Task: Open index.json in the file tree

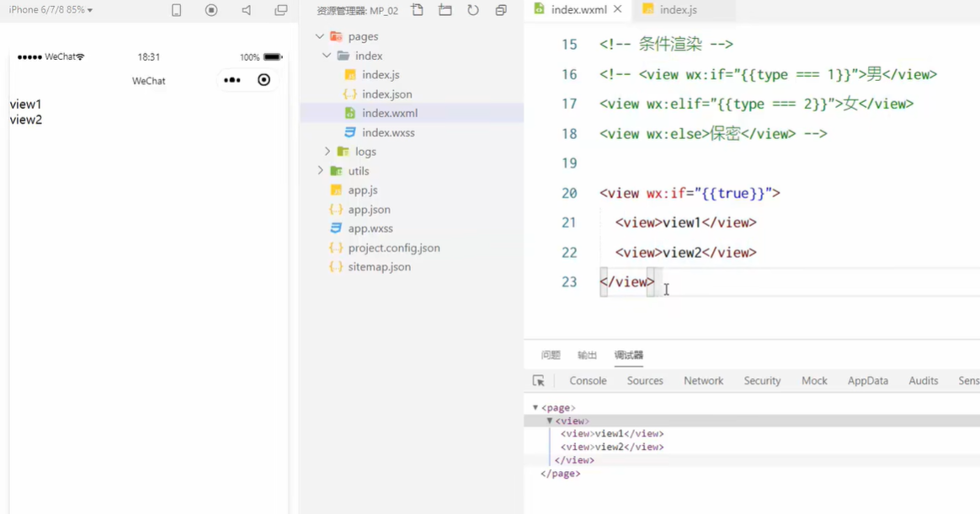Action: 387,94
